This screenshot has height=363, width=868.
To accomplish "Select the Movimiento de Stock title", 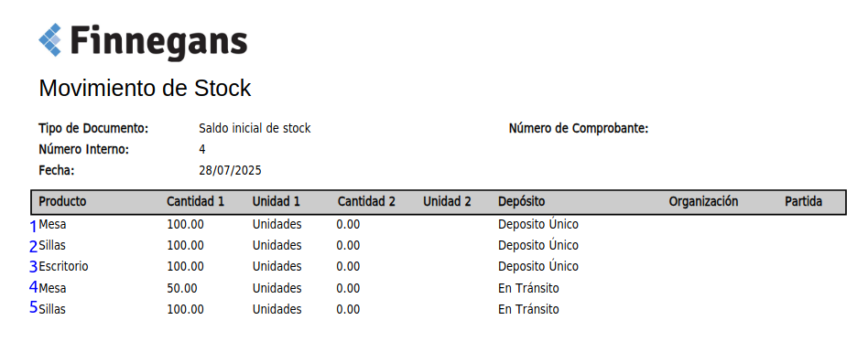I will [145, 89].
